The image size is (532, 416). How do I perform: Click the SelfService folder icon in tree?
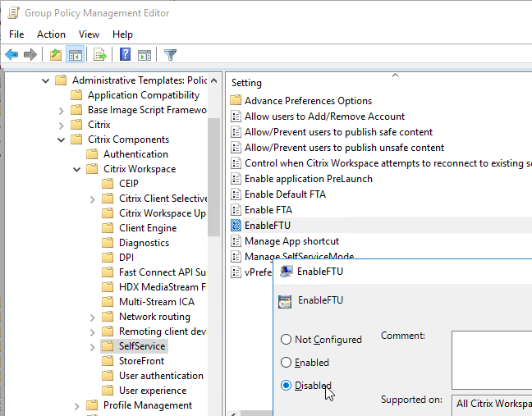(108, 345)
